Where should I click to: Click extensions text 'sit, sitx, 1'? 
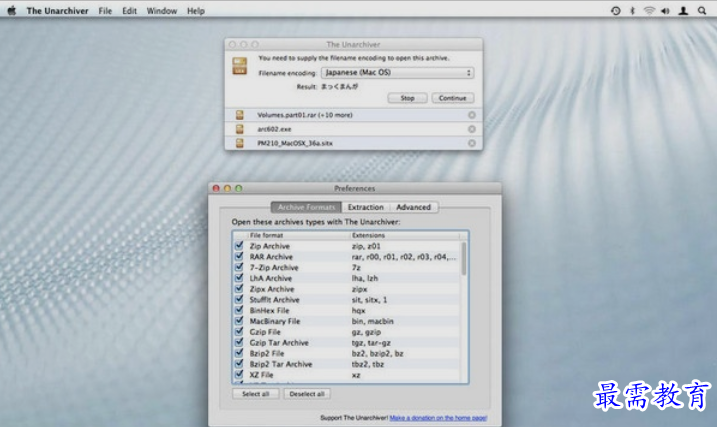pos(369,299)
